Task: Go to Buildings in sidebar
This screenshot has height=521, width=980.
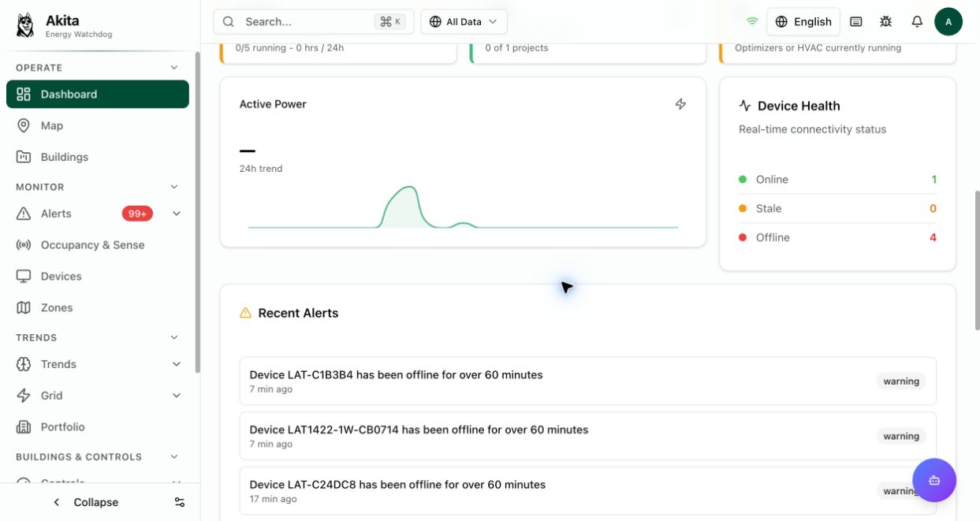Action: 98,157
